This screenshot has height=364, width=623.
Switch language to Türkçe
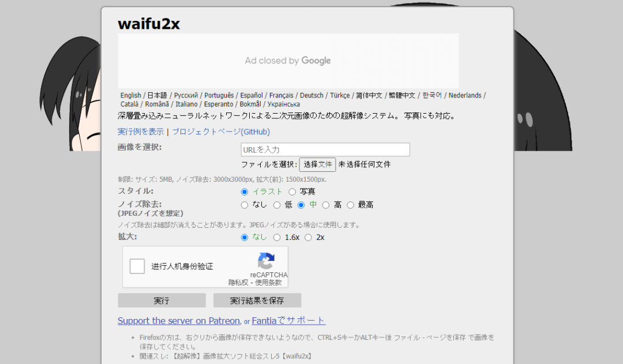(x=340, y=95)
